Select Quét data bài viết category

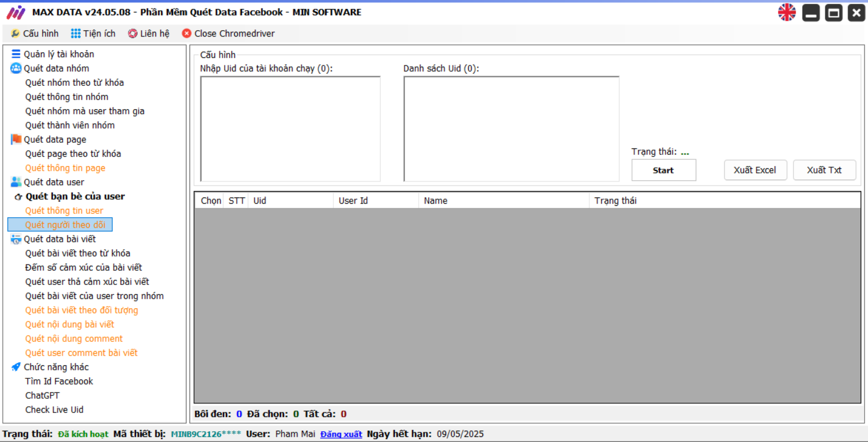[59, 239]
